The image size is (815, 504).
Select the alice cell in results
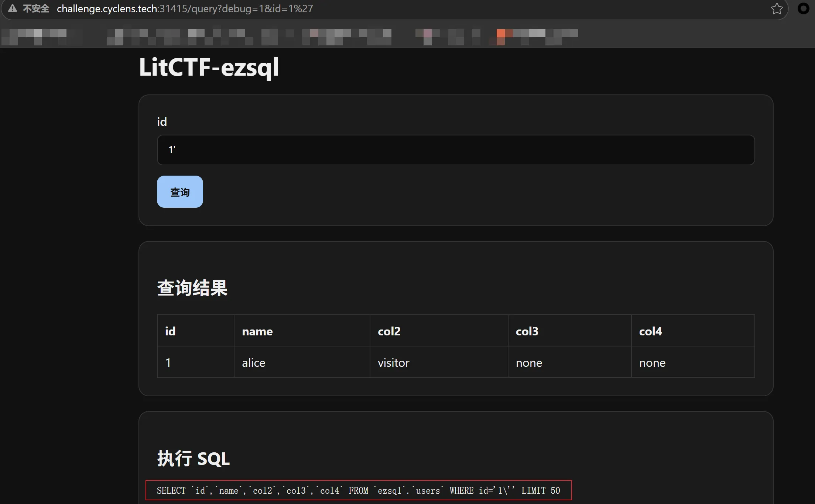(302, 362)
